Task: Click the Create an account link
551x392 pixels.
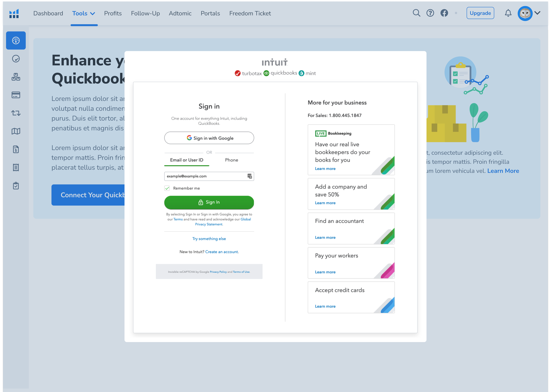Action: (x=221, y=252)
